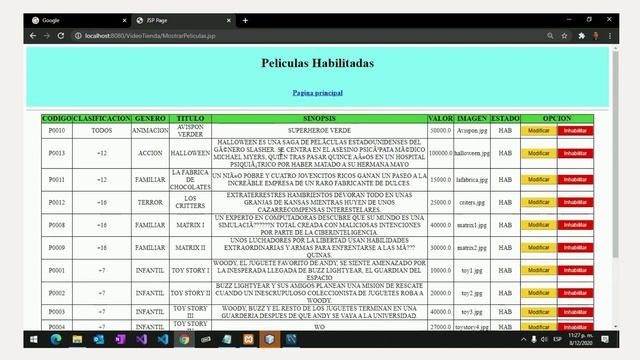Disable the HALLOWEEN movie row
This screenshot has width=640, height=360.
pos(575,153)
